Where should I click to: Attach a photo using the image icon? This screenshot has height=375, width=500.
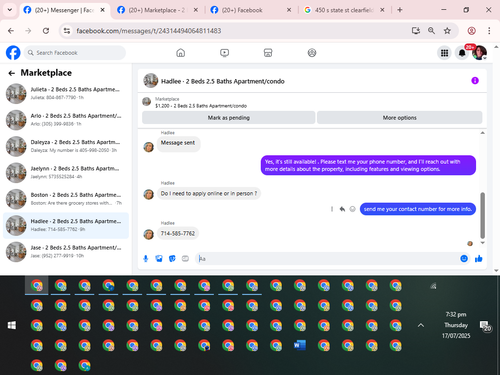point(159,259)
